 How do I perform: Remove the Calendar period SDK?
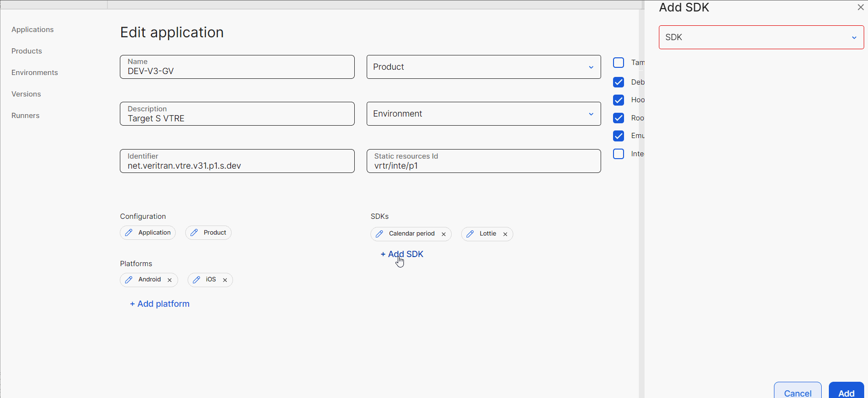point(444,234)
